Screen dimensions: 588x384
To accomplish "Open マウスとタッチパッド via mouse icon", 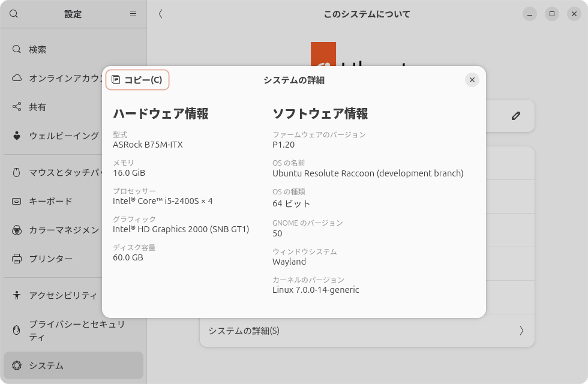I will (17, 172).
